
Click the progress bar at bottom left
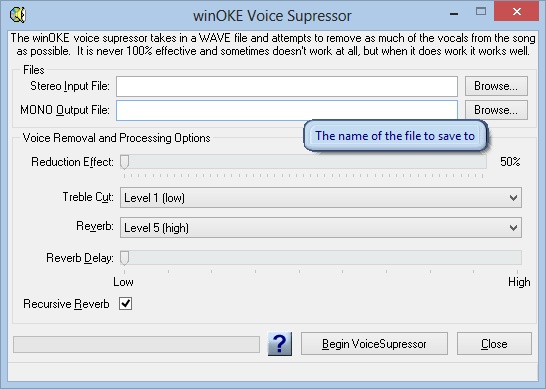tap(136, 344)
